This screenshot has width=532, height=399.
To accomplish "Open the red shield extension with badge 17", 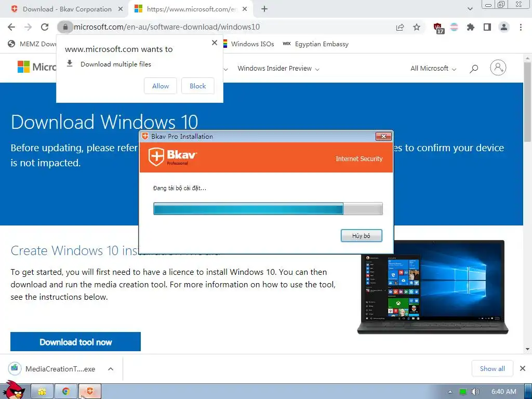I will click(x=438, y=28).
